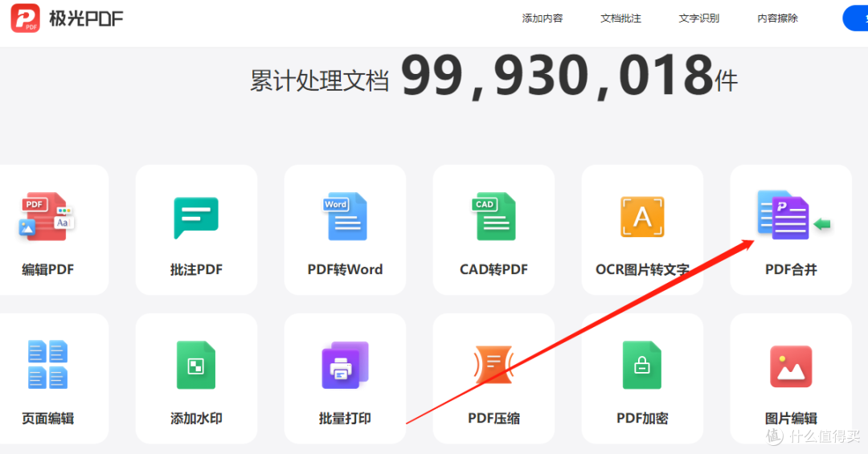
Task: Click the 图片编辑 label
Action: 791,419
